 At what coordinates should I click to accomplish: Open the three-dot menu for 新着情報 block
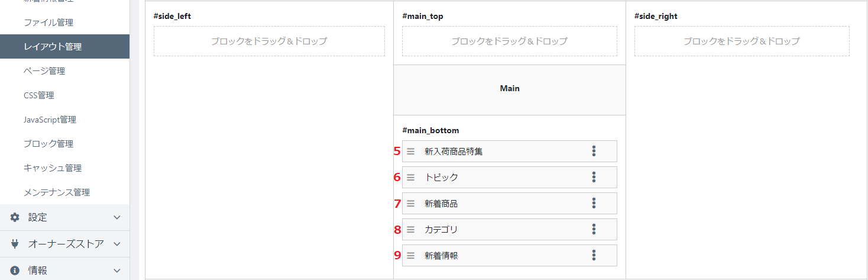coord(594,255)
